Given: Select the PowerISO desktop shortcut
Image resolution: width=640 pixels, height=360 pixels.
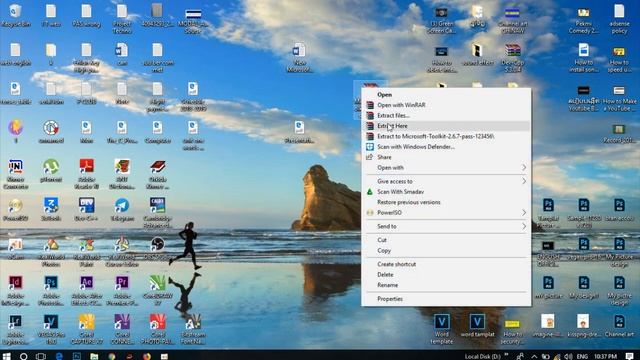Looking at the screenshot, I should tap(16, 210).
